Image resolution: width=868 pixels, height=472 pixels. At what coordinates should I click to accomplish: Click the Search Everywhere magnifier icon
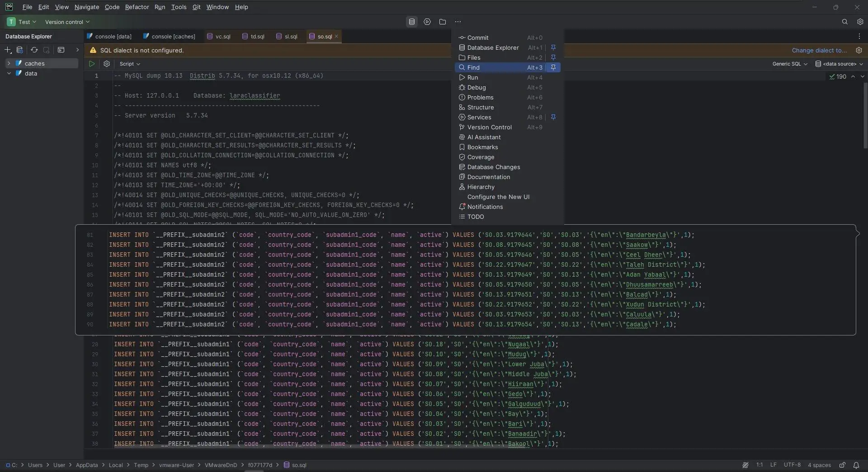pos(844,22)
